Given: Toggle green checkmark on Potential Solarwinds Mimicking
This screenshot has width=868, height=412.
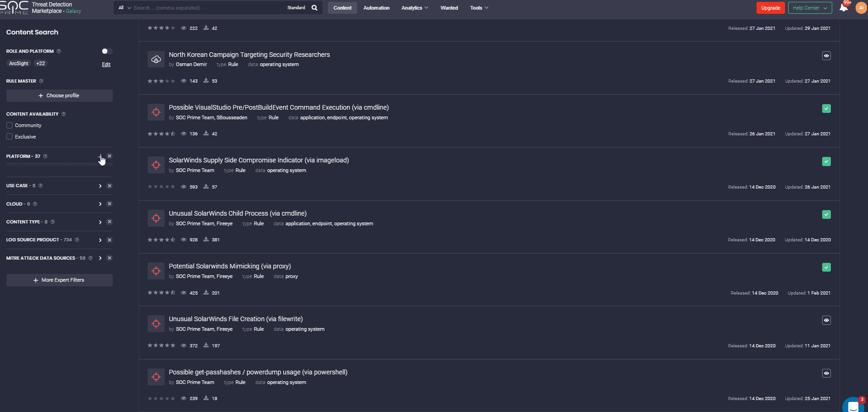Looking at the screenshot, I should 826,267.
